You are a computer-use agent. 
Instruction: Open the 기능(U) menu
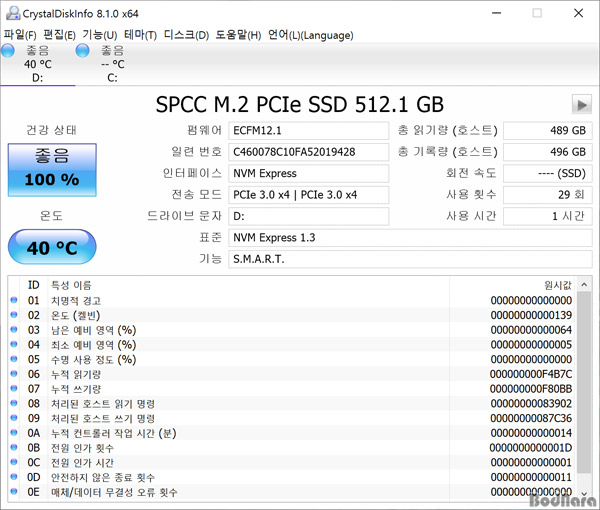point(100,35)
